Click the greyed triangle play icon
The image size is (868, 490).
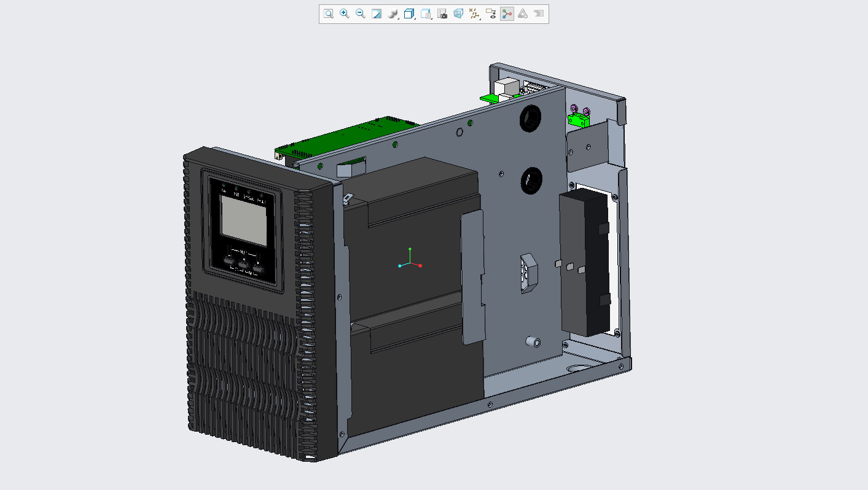pos(523,14)
